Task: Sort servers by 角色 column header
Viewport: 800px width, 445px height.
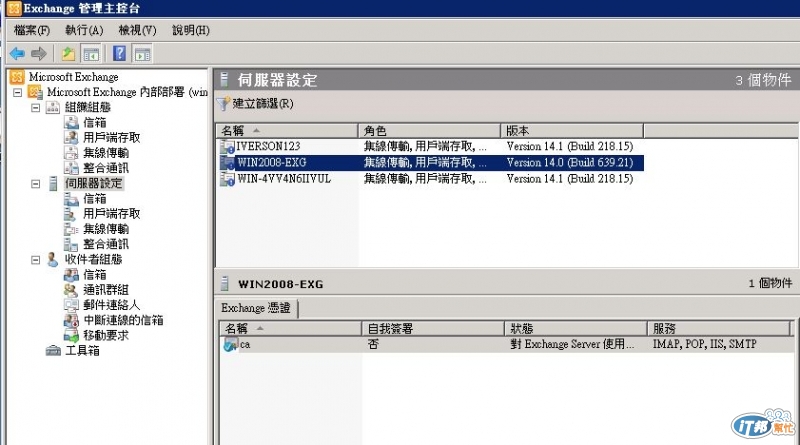Action: tap(430, 131)
